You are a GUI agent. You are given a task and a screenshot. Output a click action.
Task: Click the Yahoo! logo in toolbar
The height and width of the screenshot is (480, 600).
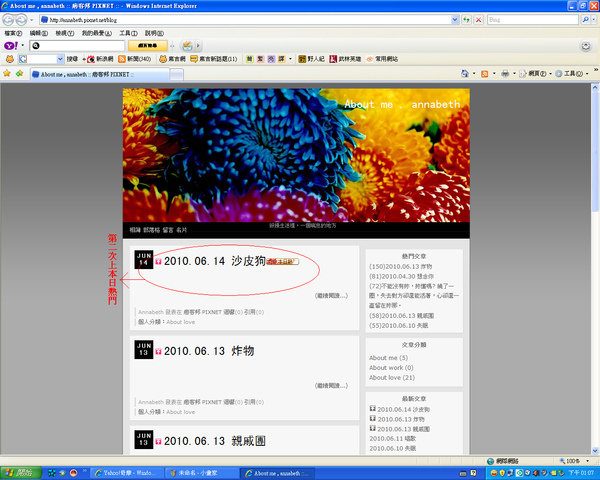tap(11, 46)
